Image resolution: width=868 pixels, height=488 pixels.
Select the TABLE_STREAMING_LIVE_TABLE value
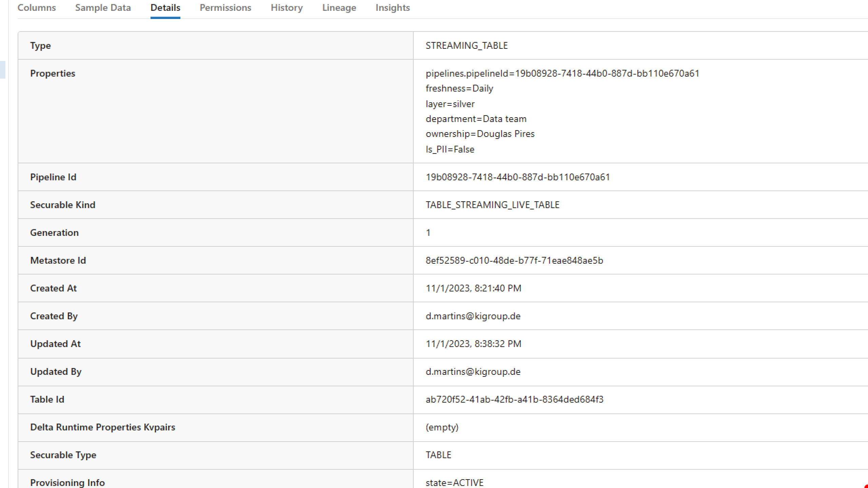coord(493,205)
